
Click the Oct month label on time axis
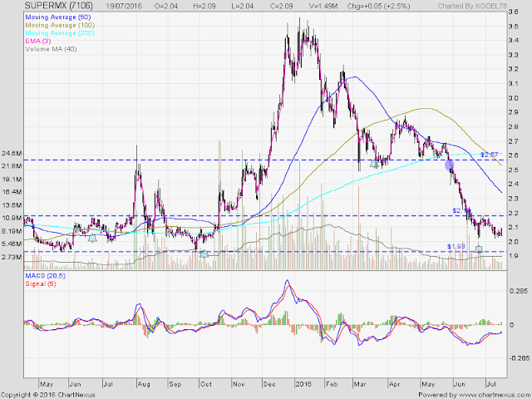206,384
